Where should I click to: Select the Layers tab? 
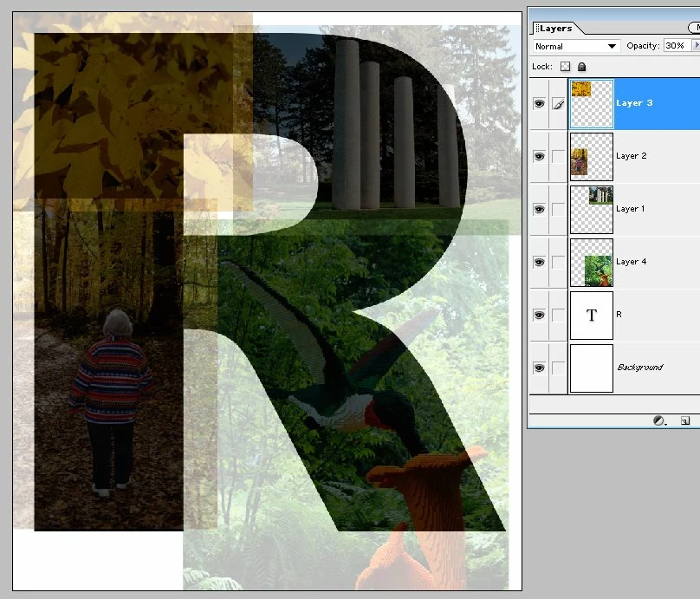[556, 28]
